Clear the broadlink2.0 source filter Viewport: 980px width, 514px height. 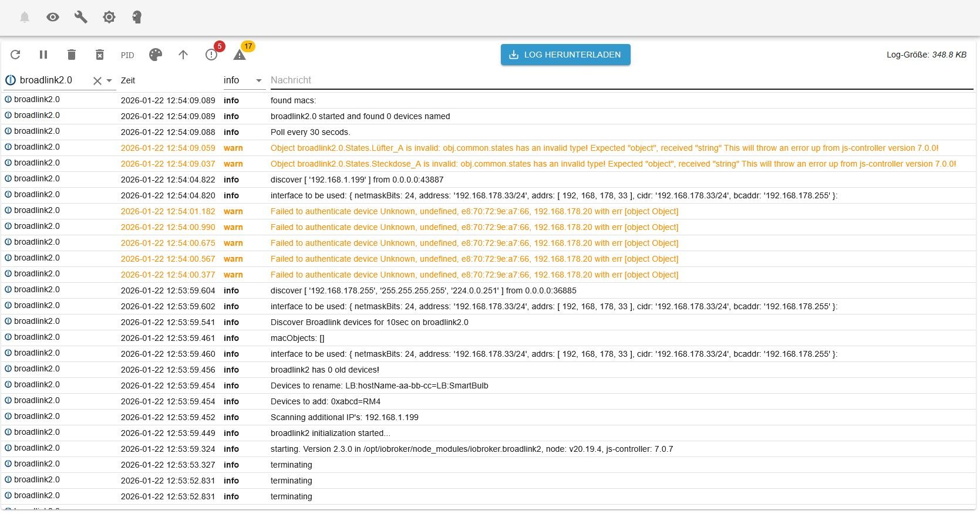(x=97, y=81)
